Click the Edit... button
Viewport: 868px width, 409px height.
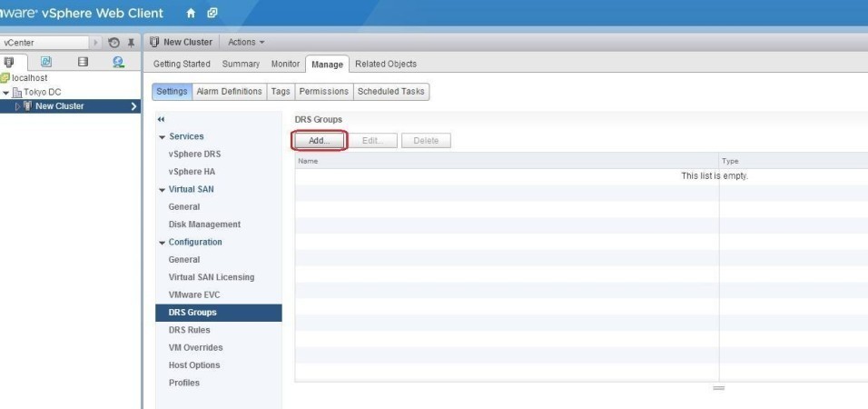tap(372, 141)
